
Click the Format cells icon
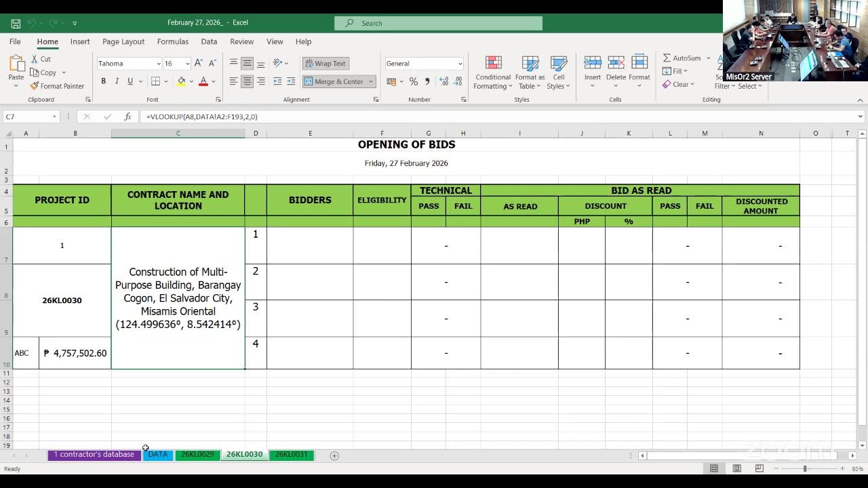pos(639,63)
